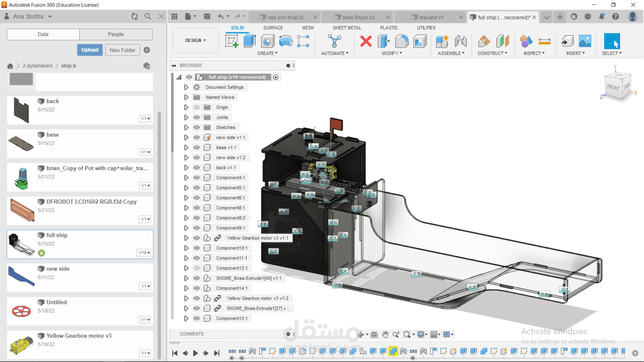Click the Upload button

(x=90, y=50)
